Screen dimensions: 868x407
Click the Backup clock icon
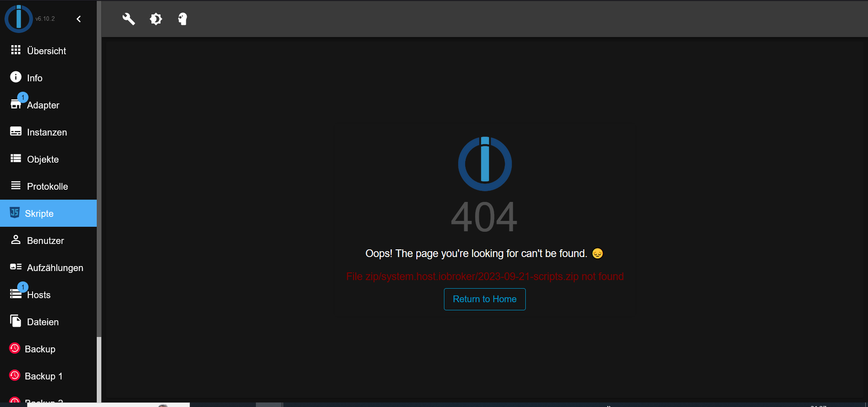click(15, 348)
